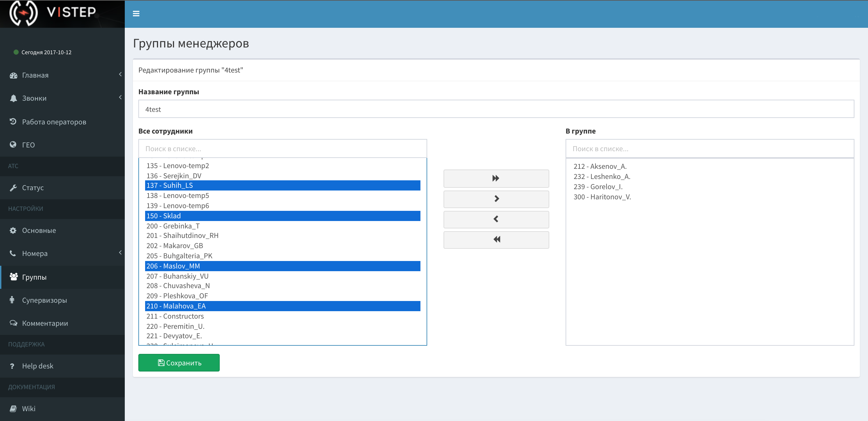Click the hamburger menu toggle icon
Image resolution: width=868 pixels, height=421 pixels.
tap(136, 14)
